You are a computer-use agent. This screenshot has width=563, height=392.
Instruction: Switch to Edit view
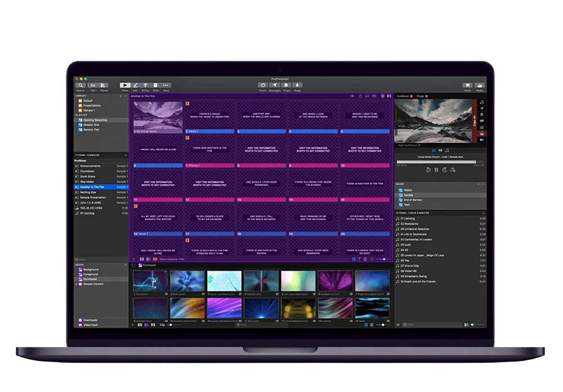tap(135, 85)
